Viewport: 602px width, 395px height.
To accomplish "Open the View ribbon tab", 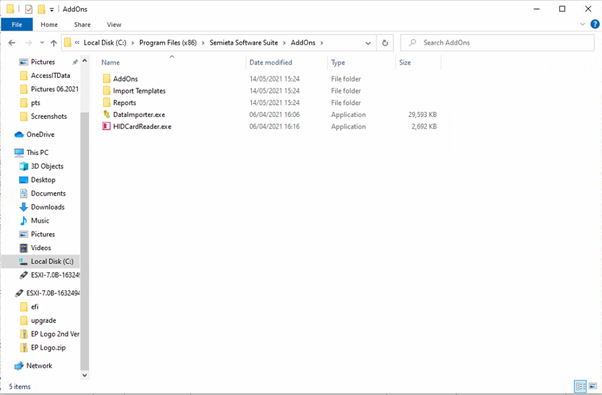I will pyautogui.click(x=114, y=25).
